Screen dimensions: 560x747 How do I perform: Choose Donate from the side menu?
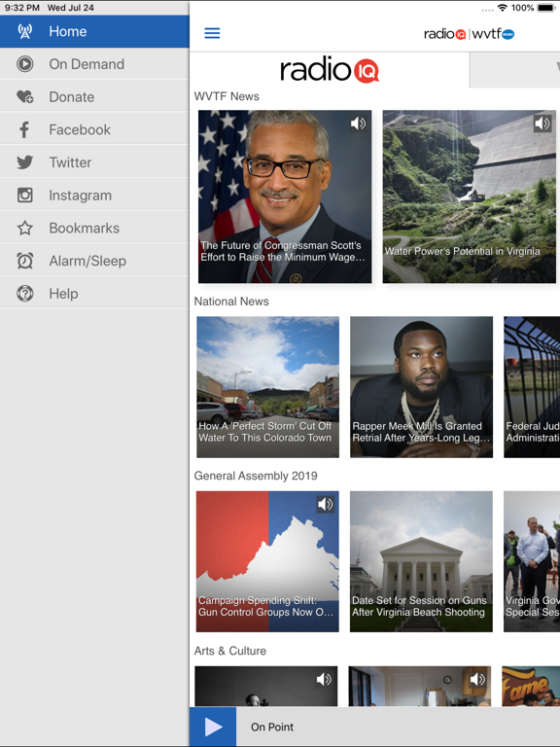(x=94, y=96)
